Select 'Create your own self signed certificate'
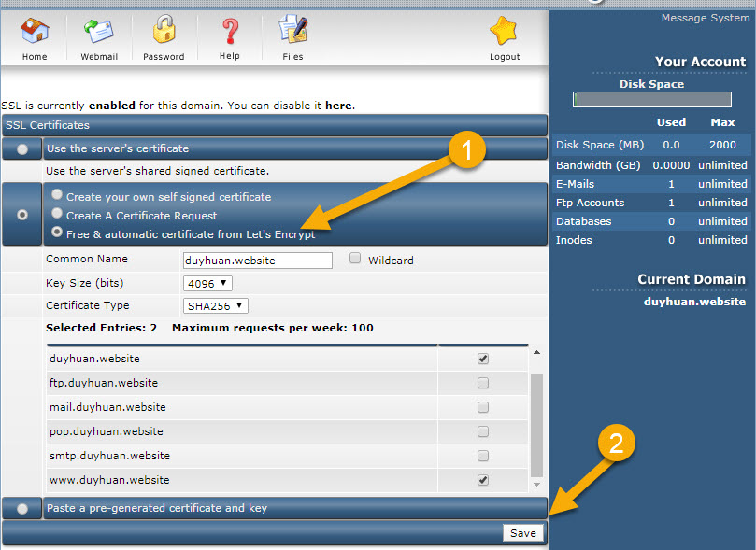 pos(58,196)
